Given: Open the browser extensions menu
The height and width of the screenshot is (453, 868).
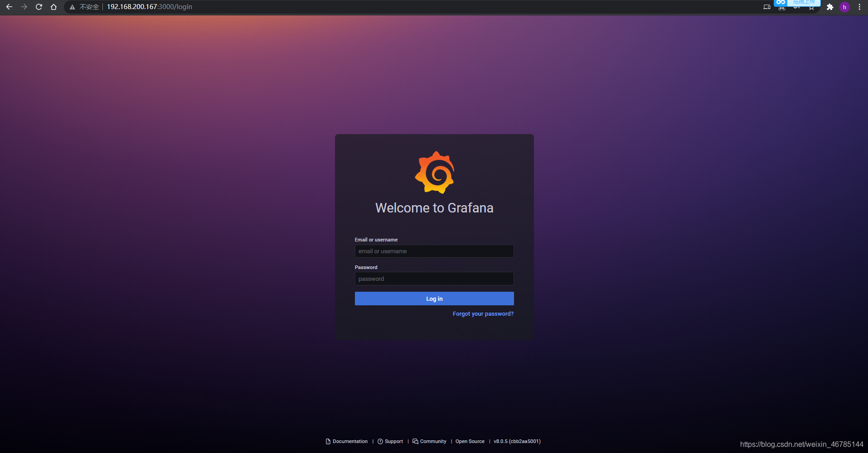Looking at the screenshot, I should click(830, 7).
